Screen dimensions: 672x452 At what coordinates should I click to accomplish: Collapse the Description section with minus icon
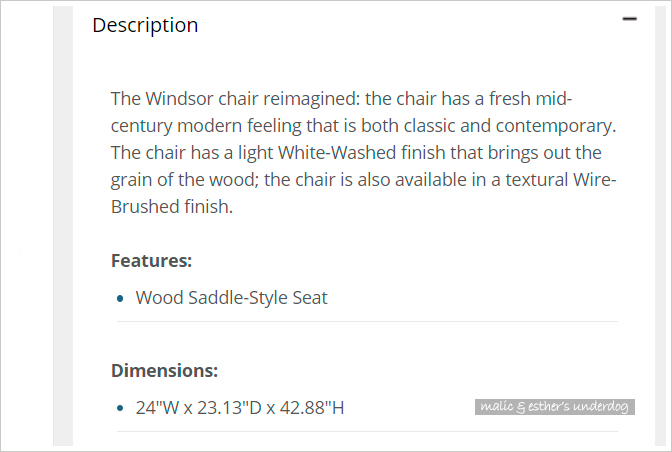tap(629, 19)
